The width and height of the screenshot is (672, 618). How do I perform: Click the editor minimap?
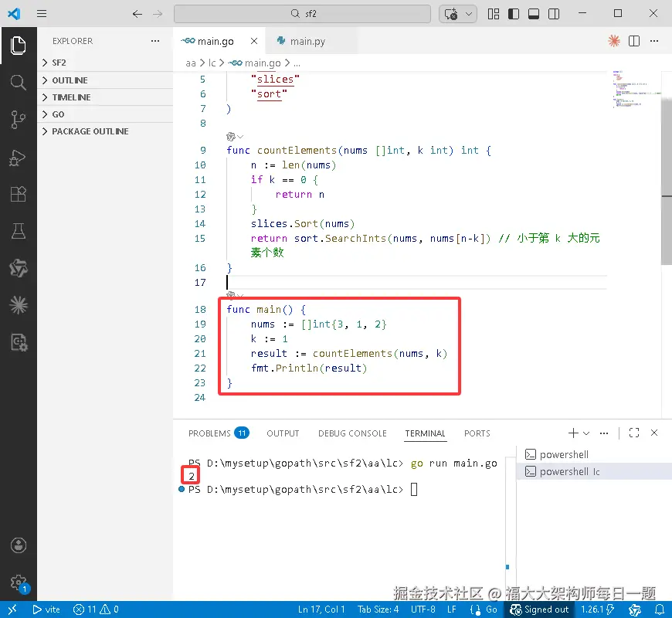point(636,89)
